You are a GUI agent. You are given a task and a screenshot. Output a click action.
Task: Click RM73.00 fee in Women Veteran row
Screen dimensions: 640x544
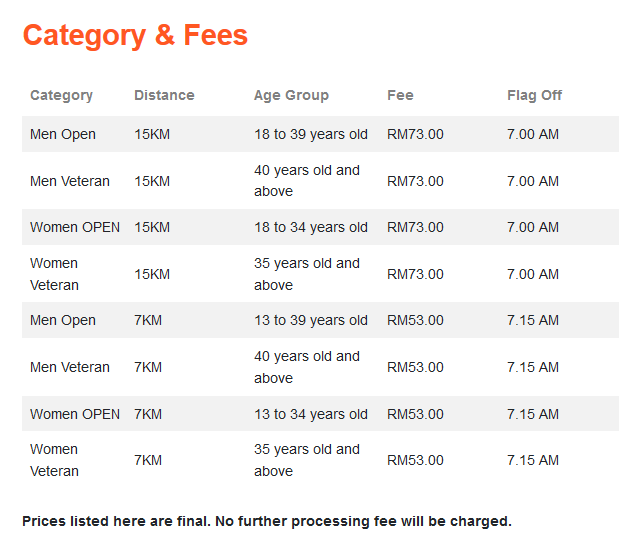coord(415,274)
